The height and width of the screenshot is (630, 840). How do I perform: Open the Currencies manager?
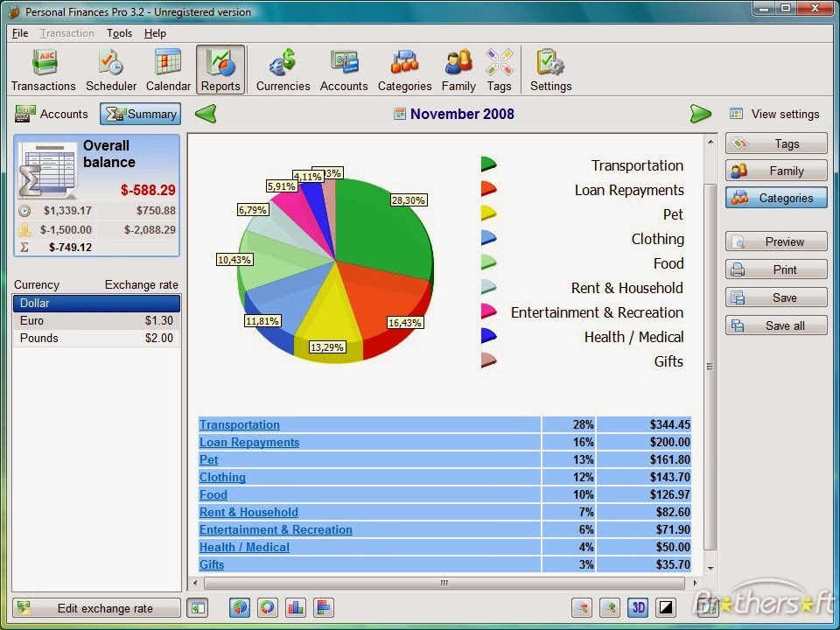click(x=283, y=70)
